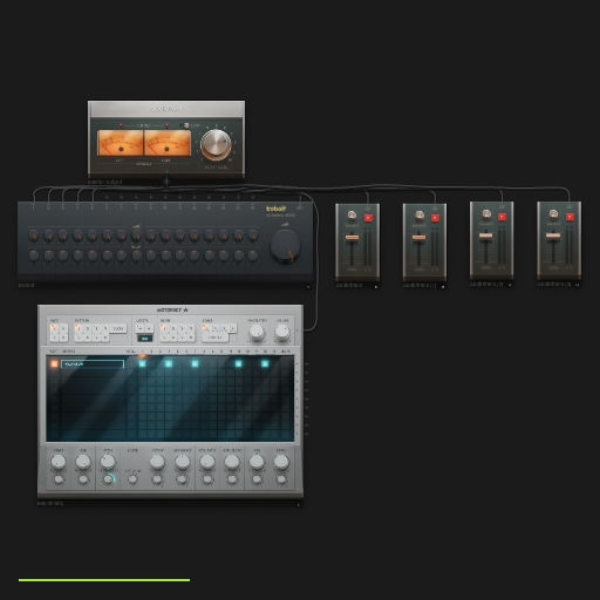Click the first top-row knob on the dark mixer
600x600 pixels.
point(34,235)
